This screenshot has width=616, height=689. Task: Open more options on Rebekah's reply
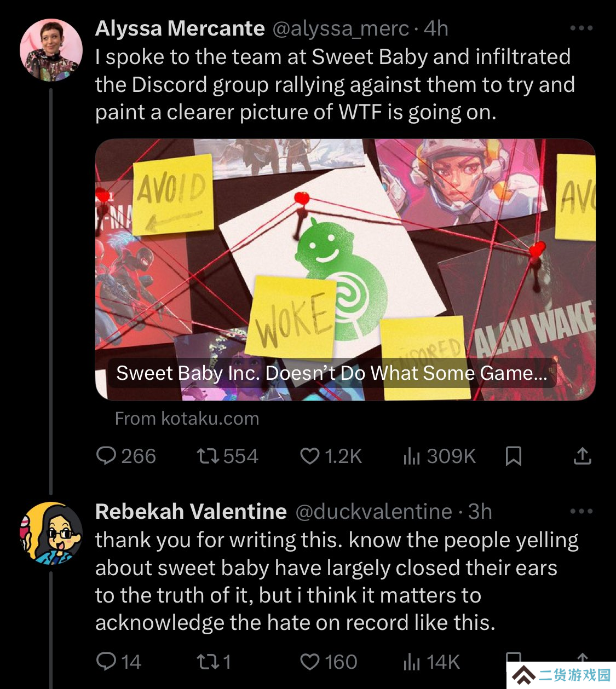coord(582,511)
